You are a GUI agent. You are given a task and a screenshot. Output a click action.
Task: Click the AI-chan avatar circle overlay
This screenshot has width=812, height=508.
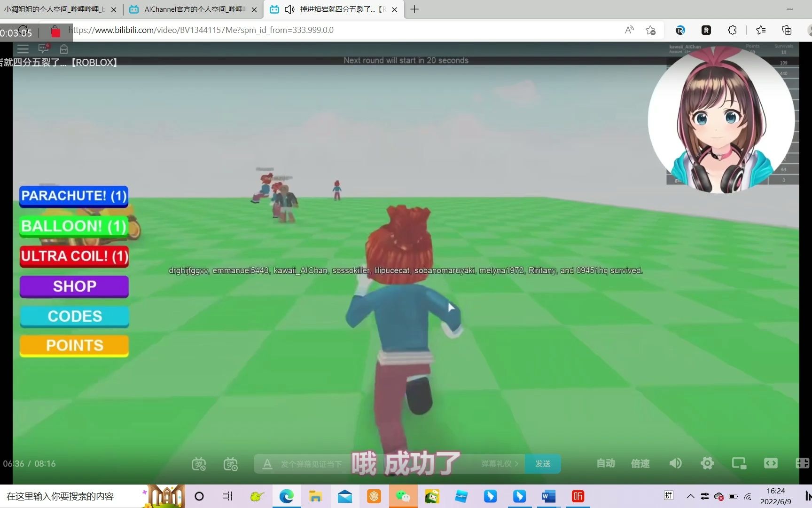(721, 120)
